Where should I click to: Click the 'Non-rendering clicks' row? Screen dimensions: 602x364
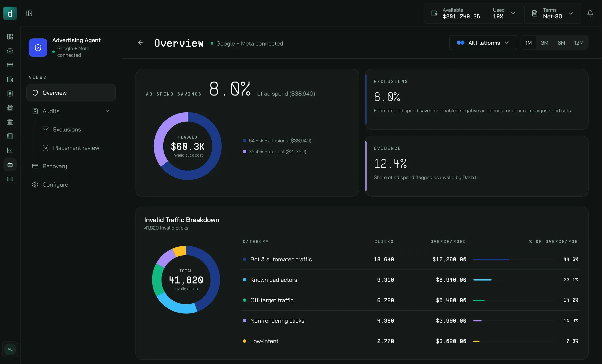click(x=410, y=321)
